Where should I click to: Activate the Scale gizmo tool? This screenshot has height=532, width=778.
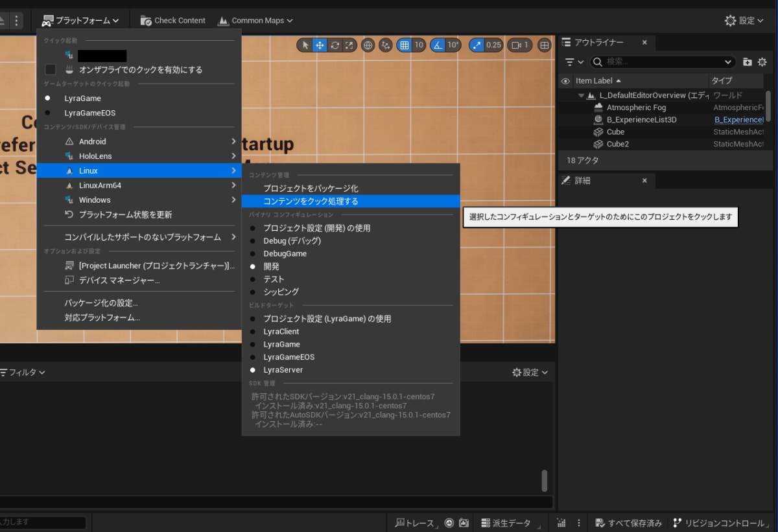349,45
